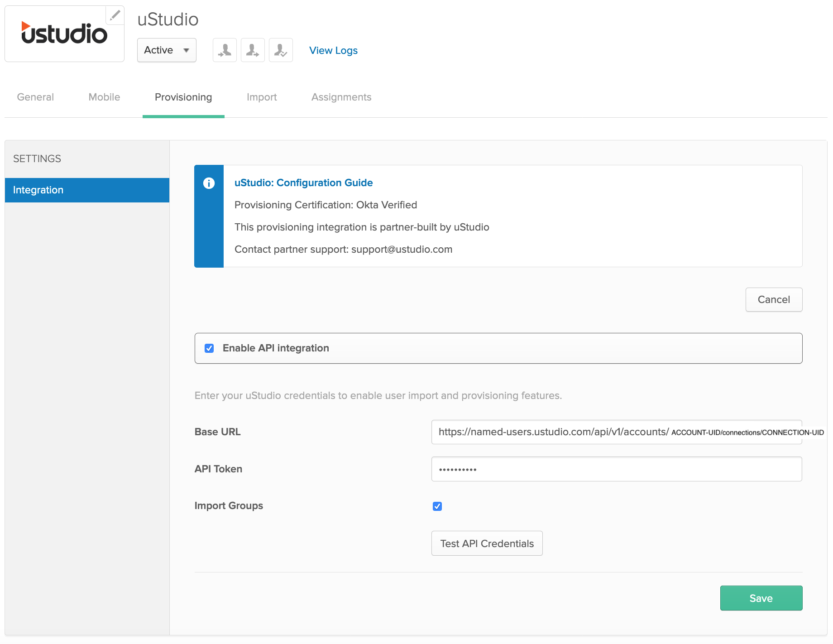Select the Provisioning tab

click(x=183, y=97)
